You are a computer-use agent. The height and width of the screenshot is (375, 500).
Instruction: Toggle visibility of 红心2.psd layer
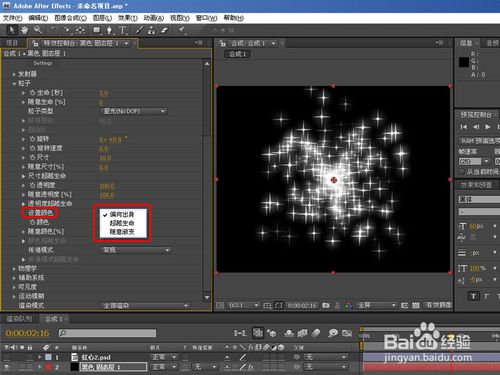click(6, 357)
